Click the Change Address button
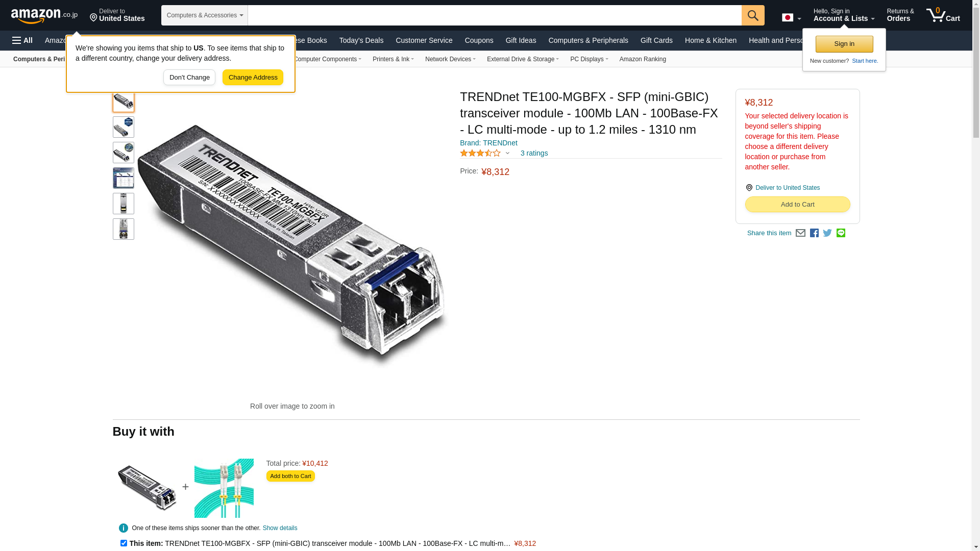 [x=253, y=78]
